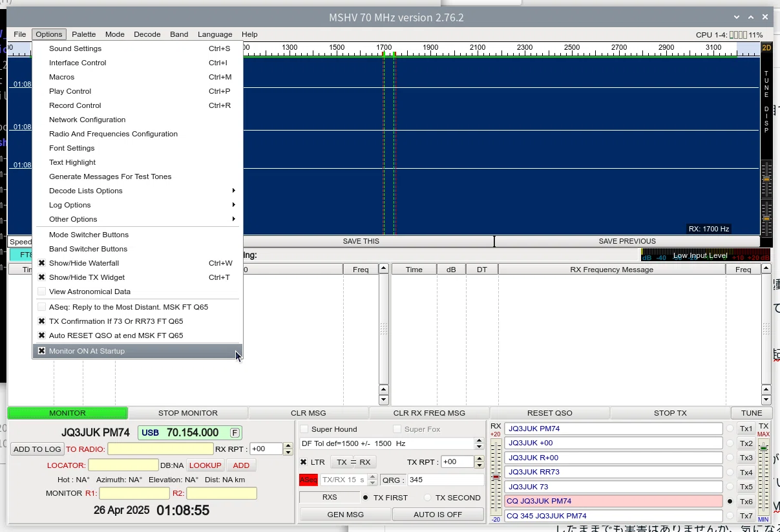The image size is (780, 532).
Task: Click the red ASeq indicator
Action: coord(308,480)
